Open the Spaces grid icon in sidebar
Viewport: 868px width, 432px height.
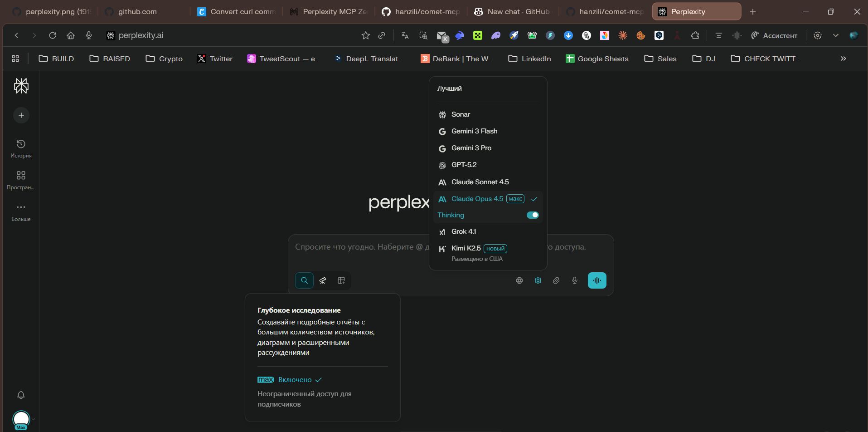[21, 180]
